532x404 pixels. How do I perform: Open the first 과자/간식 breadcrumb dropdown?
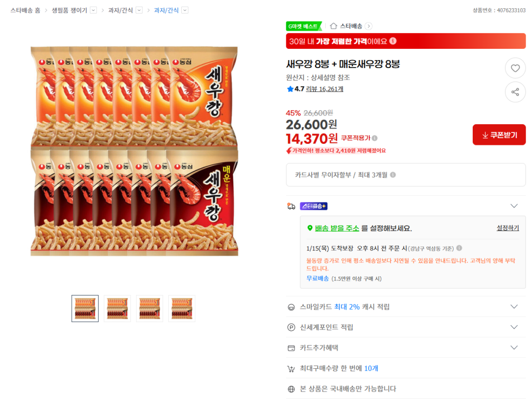139,10
